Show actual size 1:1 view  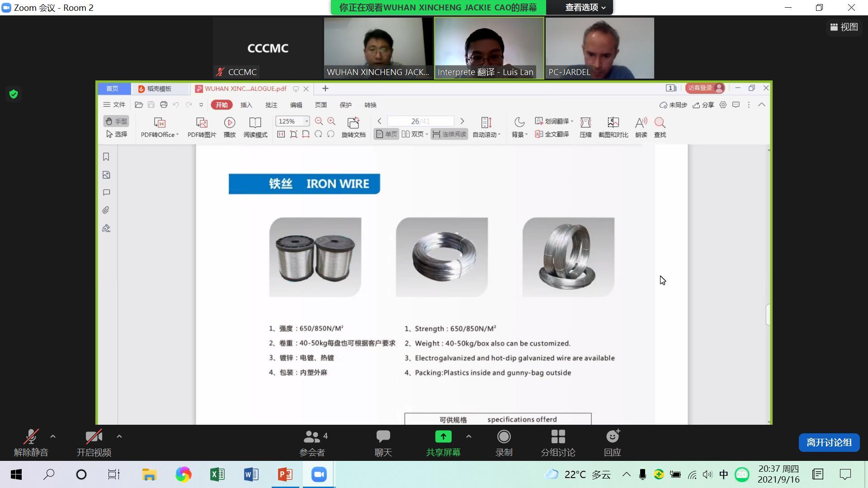click(x=281, y=134)
